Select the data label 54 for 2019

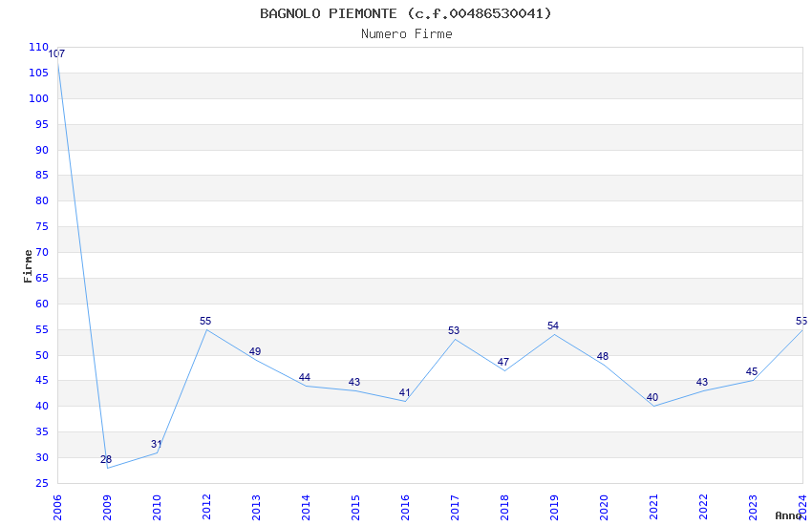[x=553, y=325]
